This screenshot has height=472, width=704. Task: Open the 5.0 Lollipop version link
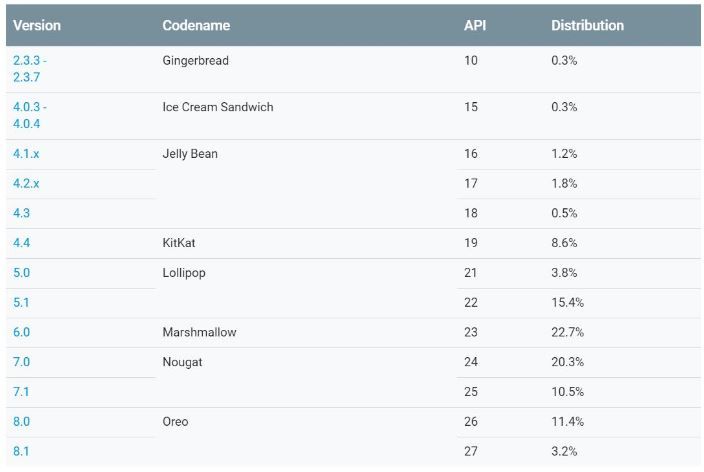(21, 273)
